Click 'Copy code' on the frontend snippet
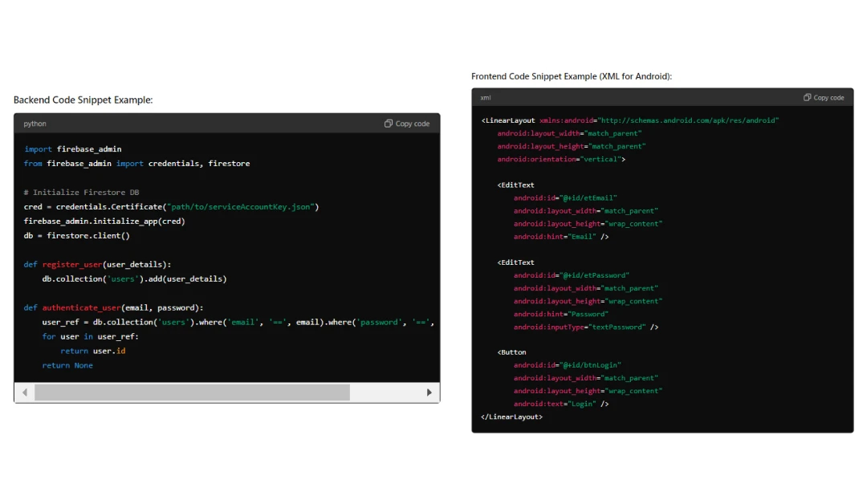Screen dimensions: 867x504 pos(828,97)
